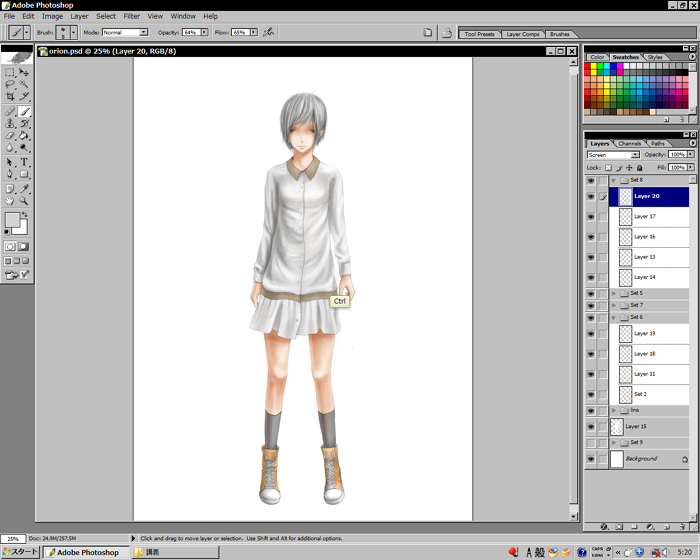
Task: Click the Start button on the taskbar
Action: coord(20,552)
